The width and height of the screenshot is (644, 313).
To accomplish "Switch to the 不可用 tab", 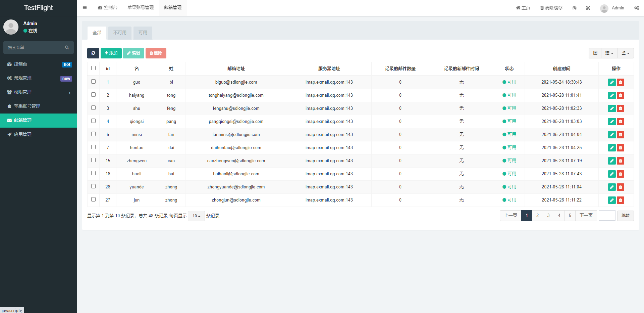I will [x=120, y=33].
